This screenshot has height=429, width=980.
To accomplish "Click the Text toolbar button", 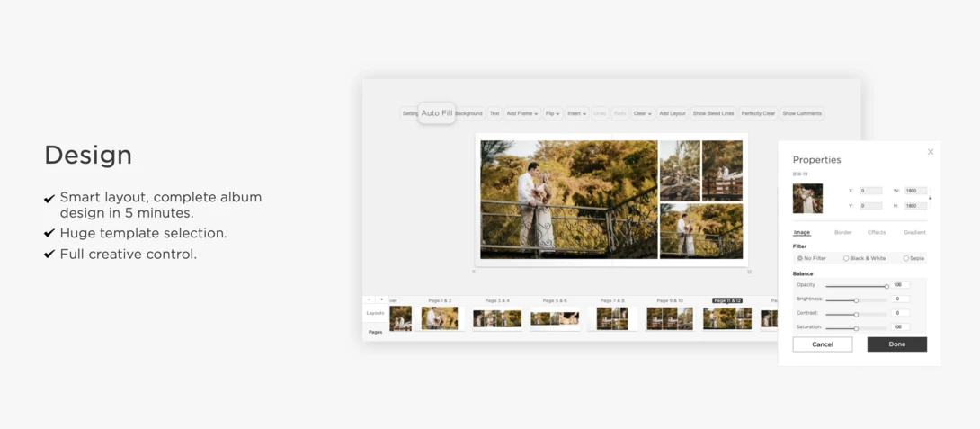I will click(x=494, y=114).
